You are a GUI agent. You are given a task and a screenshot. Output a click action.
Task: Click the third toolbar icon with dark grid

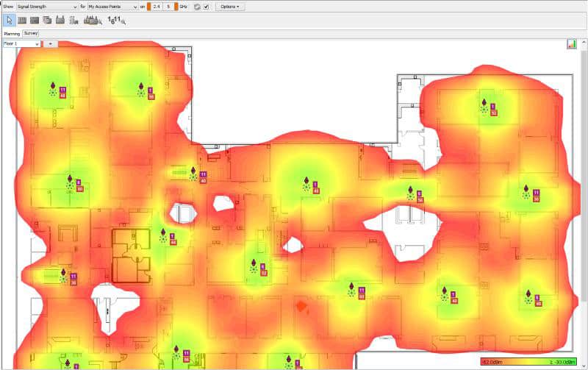pyautogui.click(x=35, y=20)
